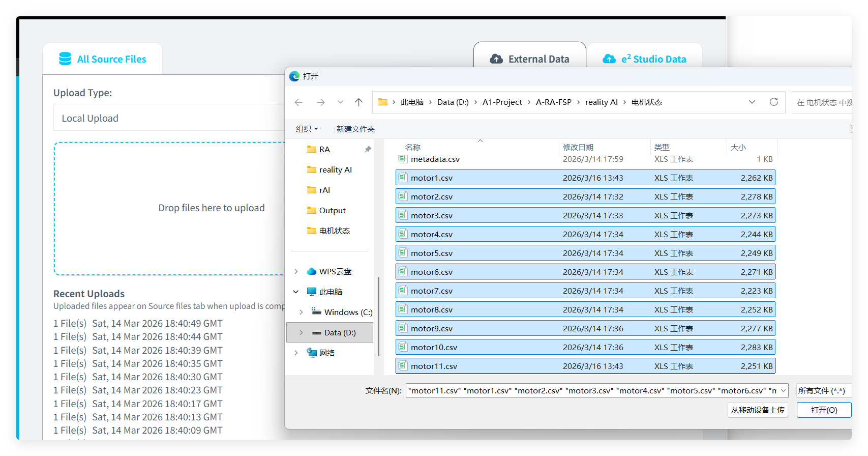Switch to All Source Files tab
868x456 pixels.
(102, 59)
